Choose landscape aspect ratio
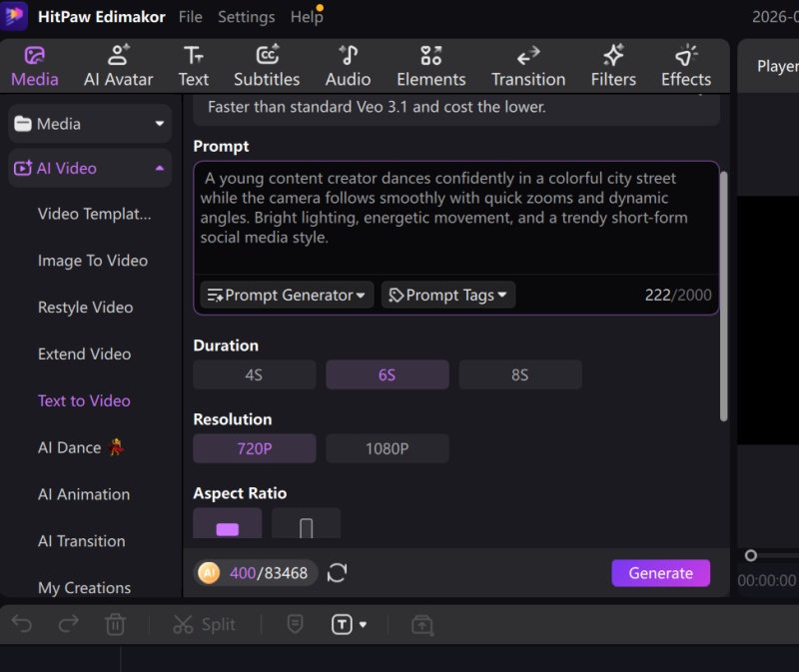The width and height of the screenshot is (799, 672). [228, 523]
